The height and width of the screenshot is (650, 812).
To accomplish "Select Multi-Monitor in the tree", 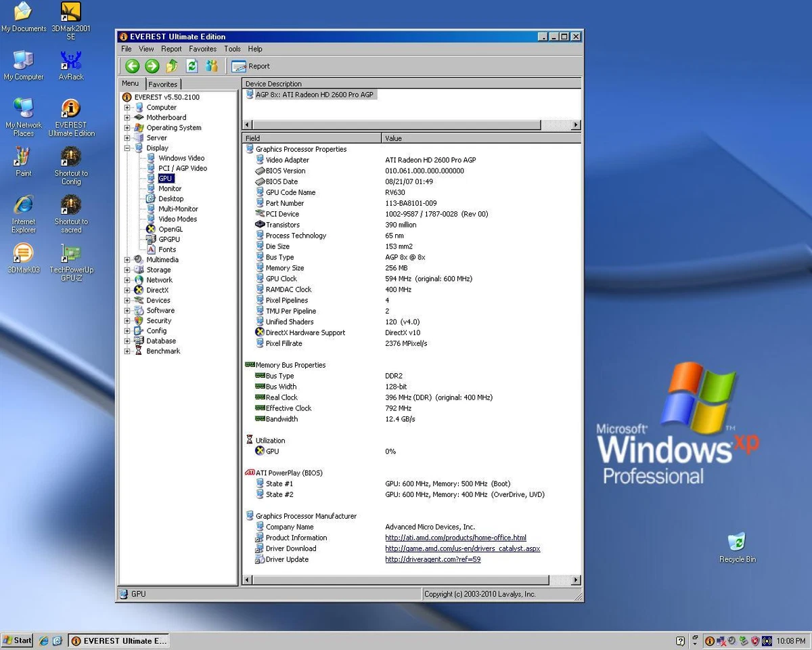I will click(x=178, y=209).
